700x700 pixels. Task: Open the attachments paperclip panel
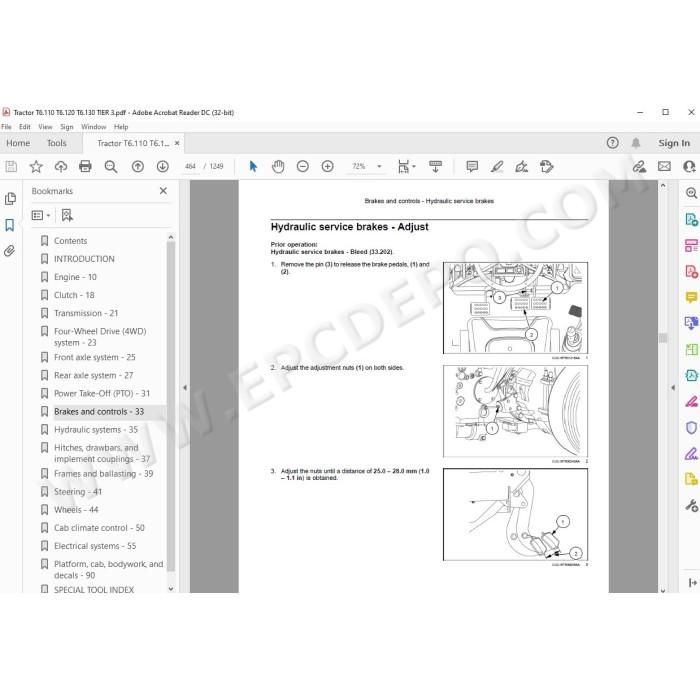10,251
